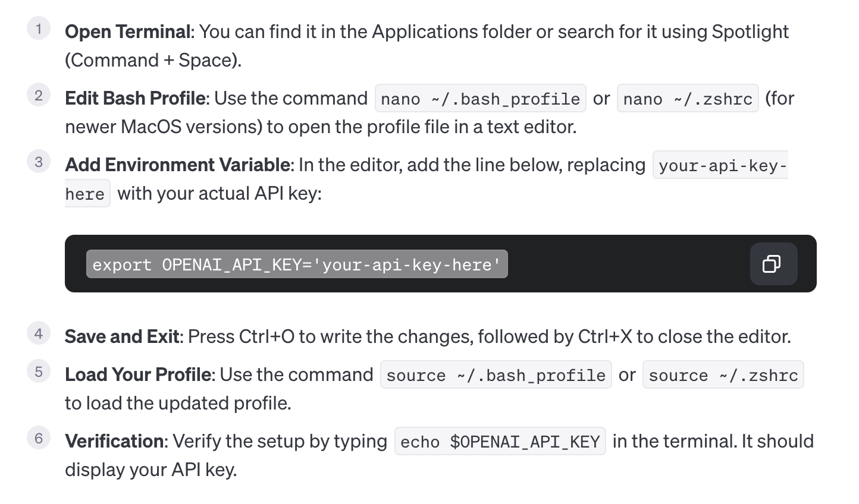Click the step 3 number badge
Image resolution: width=859 pixels, height=504 pixels.
pos(39,162)
